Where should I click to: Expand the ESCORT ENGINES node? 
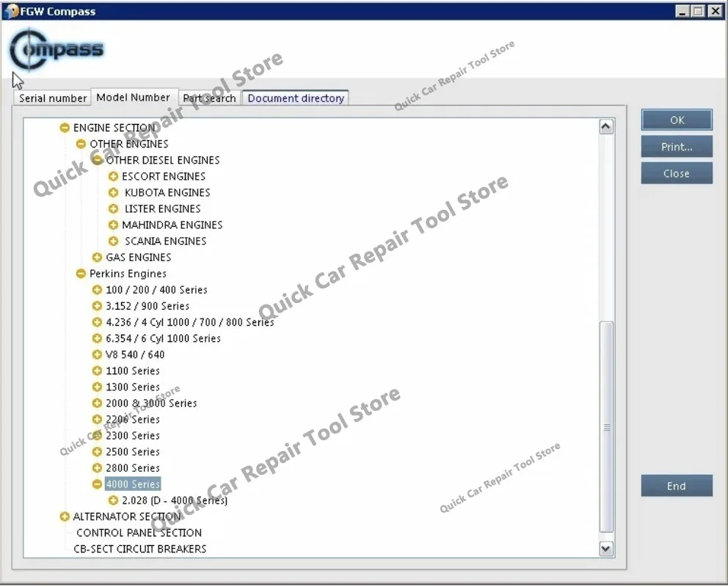(113, 176)
